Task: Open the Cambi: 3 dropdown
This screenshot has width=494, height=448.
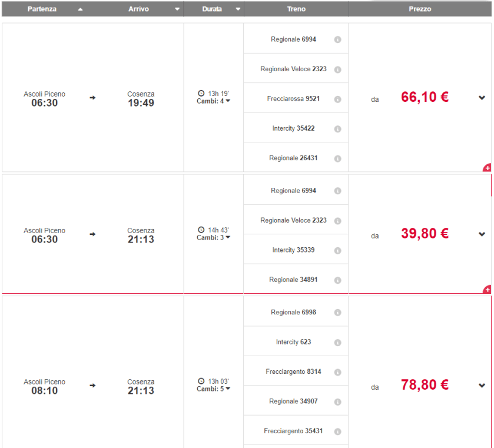Action: click(x=214, y=237)
